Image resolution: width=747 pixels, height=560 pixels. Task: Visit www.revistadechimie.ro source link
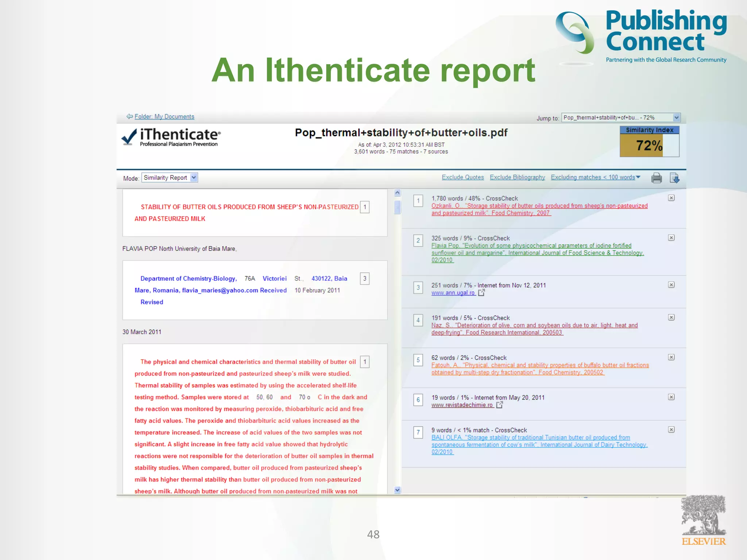[462, 405]
